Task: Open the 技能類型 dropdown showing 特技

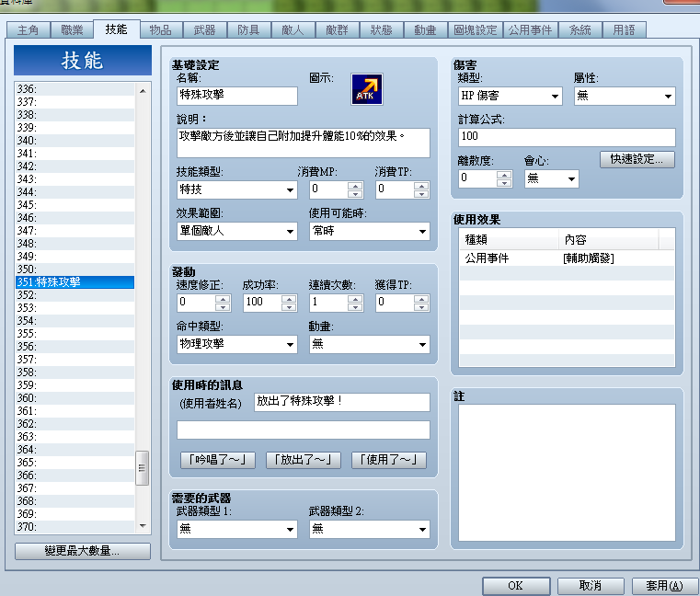Action: [x=237, y=189]
